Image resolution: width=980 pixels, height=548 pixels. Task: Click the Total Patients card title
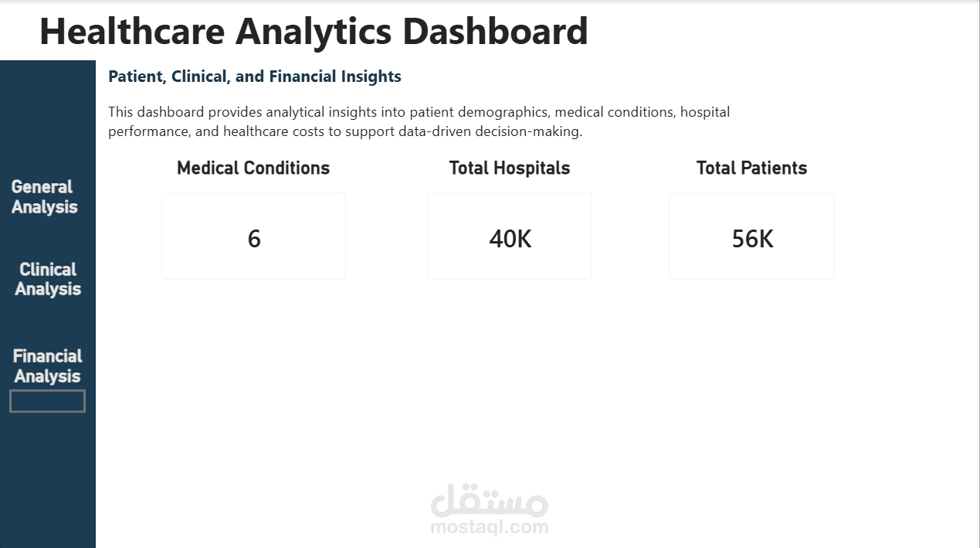coord(751,168)
